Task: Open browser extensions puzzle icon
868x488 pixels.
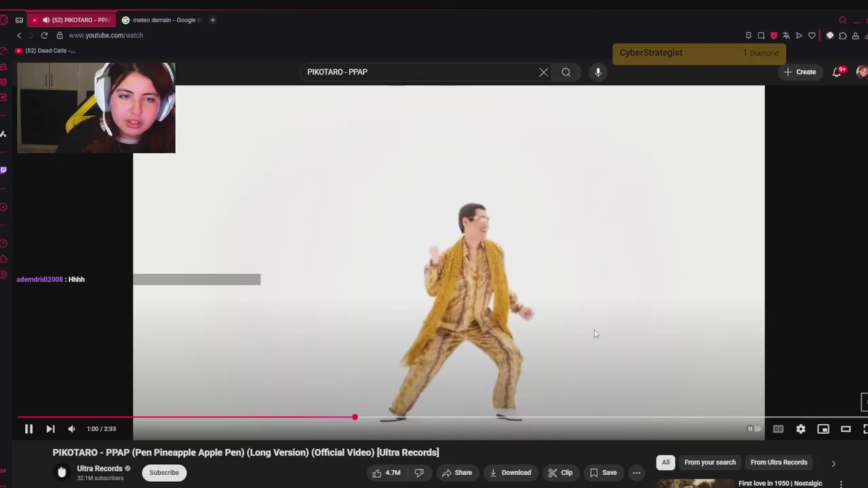Action: click(x=842, y=35)
